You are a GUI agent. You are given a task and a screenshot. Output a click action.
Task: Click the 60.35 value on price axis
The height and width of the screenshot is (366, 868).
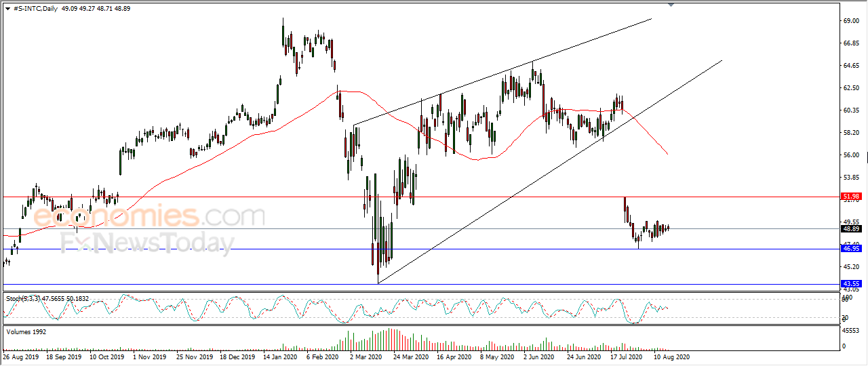click(851, 110)
